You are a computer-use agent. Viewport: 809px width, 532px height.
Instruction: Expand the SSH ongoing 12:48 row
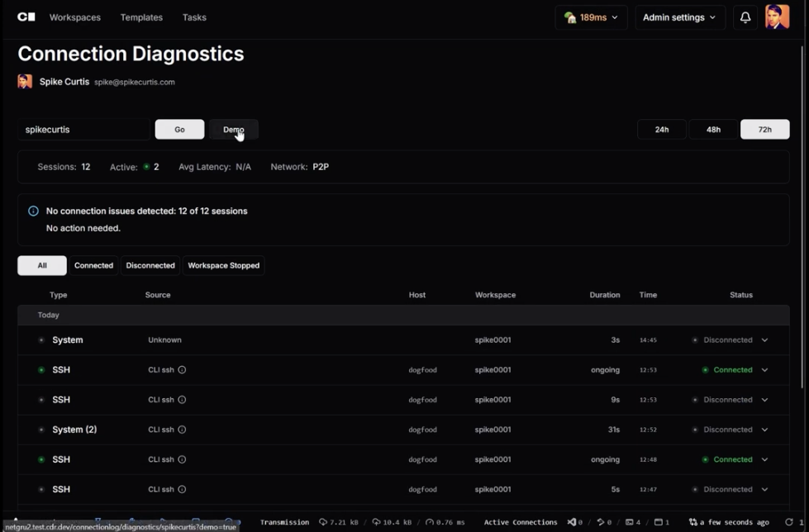tap(764, 460)
